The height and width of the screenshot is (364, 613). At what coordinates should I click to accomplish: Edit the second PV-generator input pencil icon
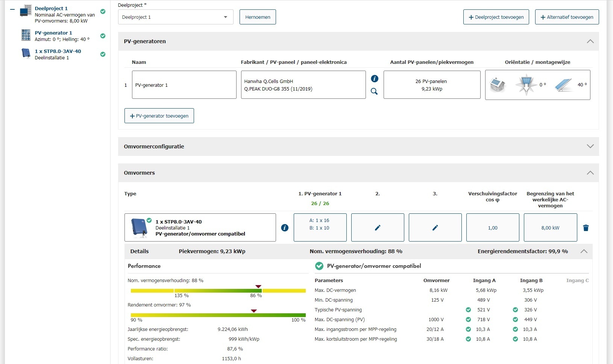[x=378, y=228]
